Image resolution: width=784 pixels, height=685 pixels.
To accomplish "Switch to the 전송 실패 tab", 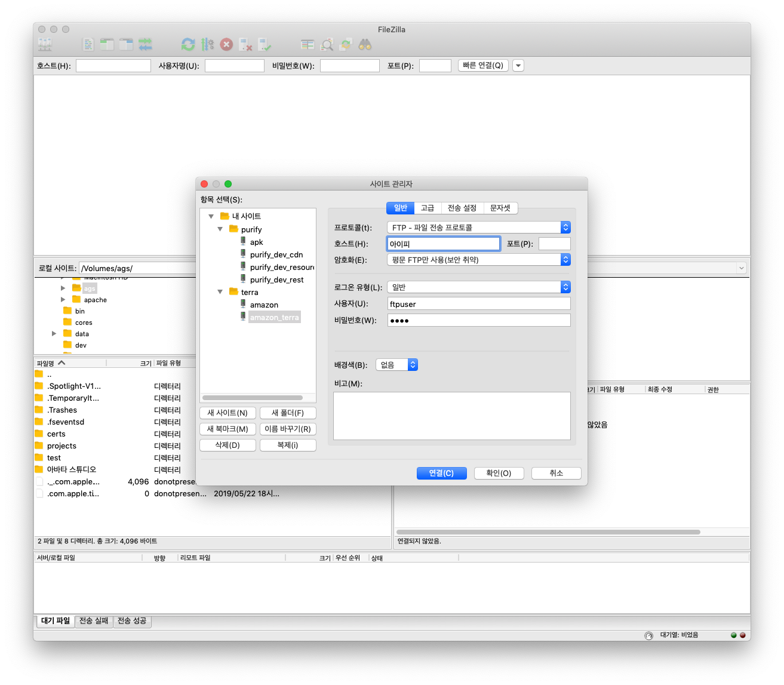I will click(x=94, y=621).
